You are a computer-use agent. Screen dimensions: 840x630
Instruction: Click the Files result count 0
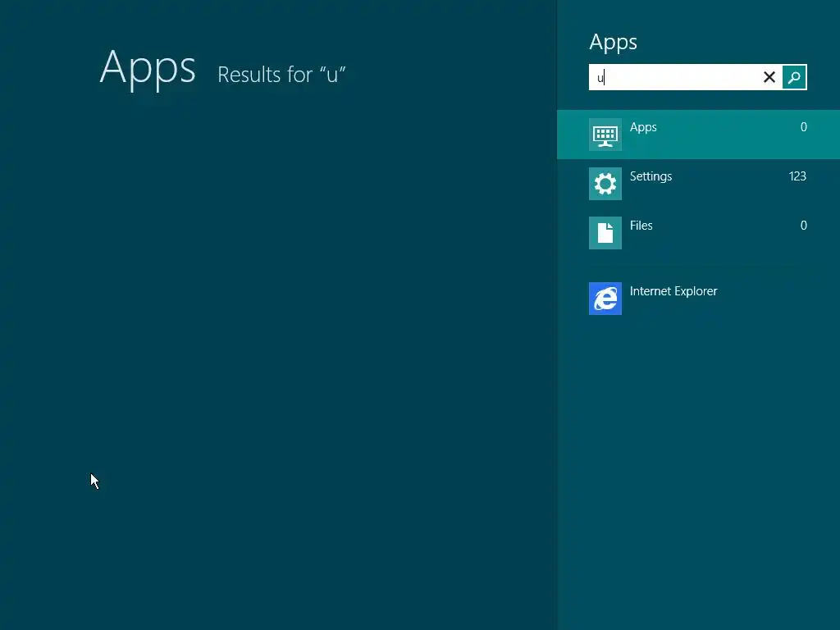[x=804, y=226]
